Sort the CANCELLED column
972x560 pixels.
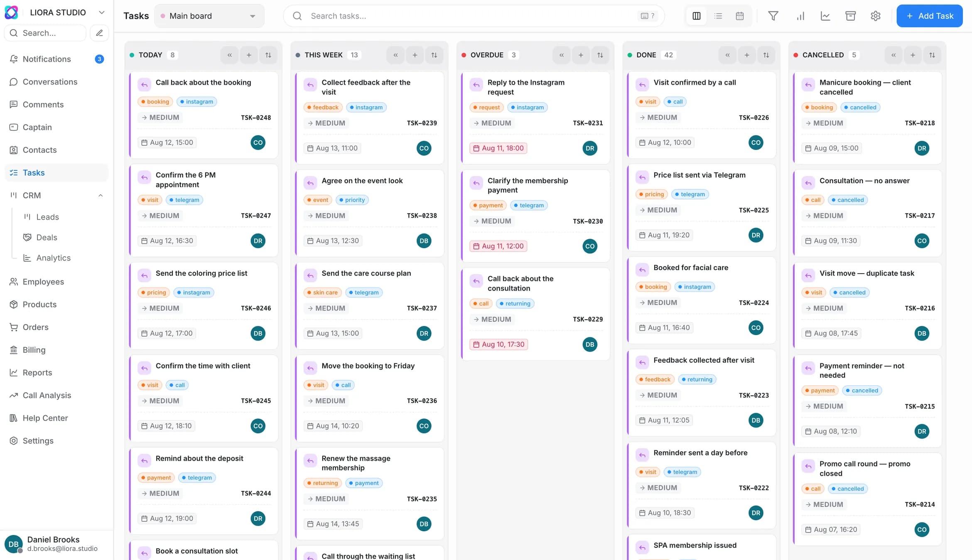pos(932,55)
